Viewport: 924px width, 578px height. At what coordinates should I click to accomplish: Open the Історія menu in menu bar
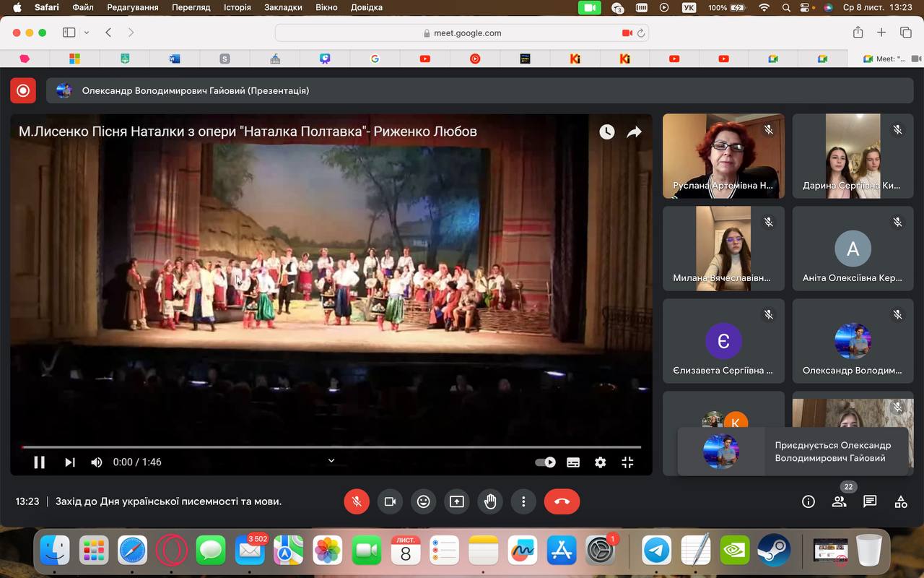(x=237, y=7)
